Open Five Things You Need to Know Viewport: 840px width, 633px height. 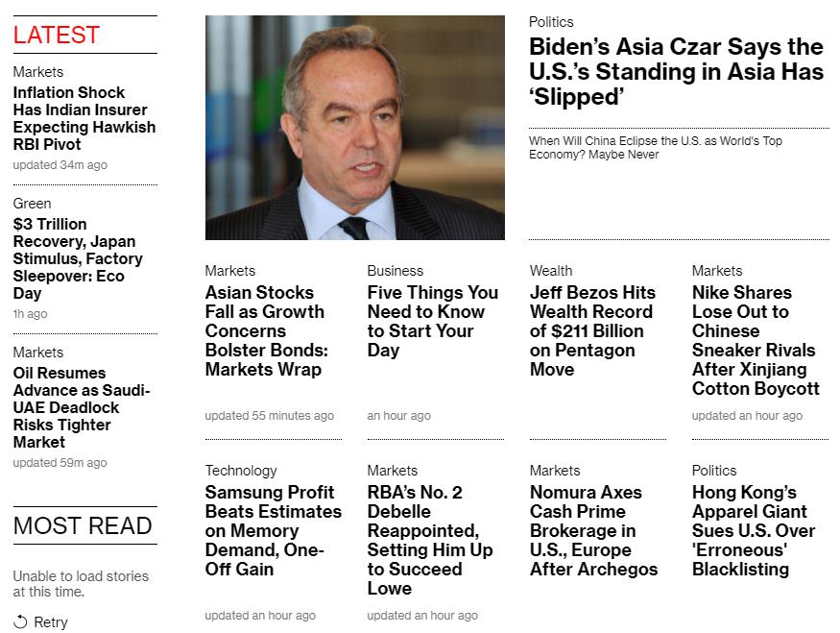coord(432,321)
